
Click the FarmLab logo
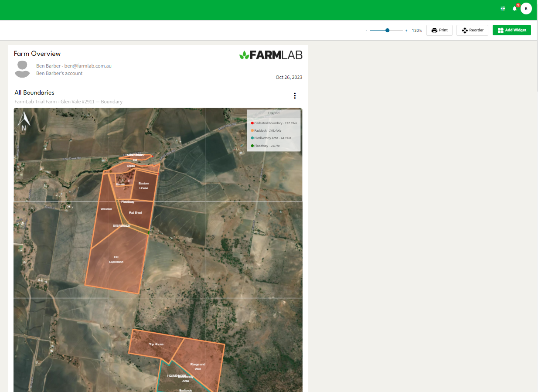(270, 55)
